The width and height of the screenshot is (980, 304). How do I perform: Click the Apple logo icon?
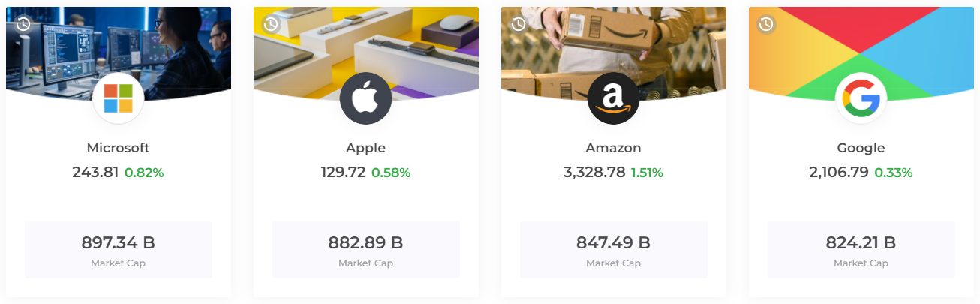pyautogui.click(x=366, y=98)
